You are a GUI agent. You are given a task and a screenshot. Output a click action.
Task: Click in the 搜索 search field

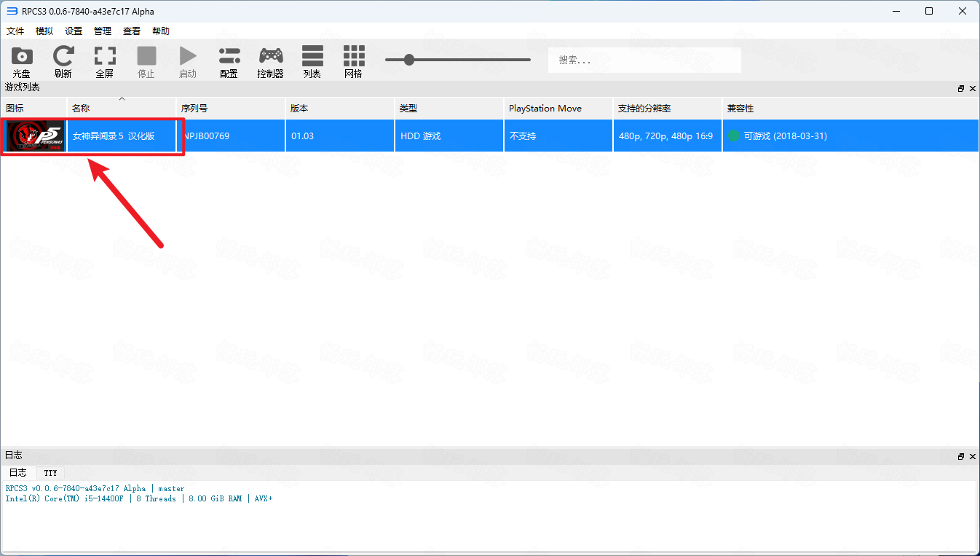point(644,60)
